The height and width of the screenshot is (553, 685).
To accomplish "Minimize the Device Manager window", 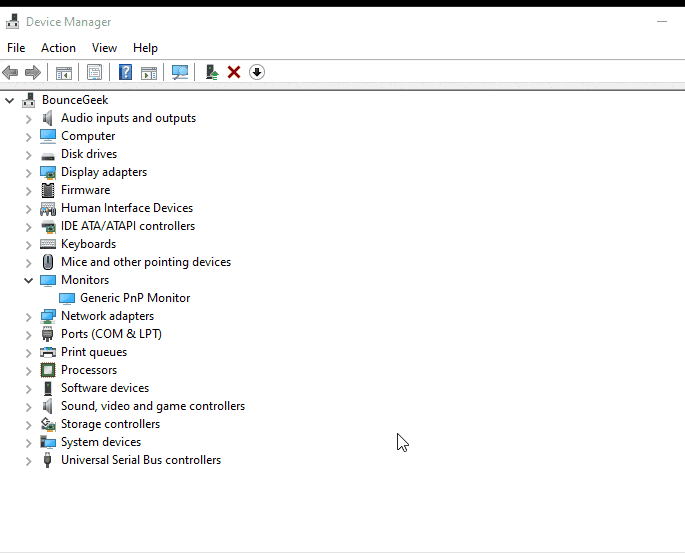I will (x=662, y=21).
